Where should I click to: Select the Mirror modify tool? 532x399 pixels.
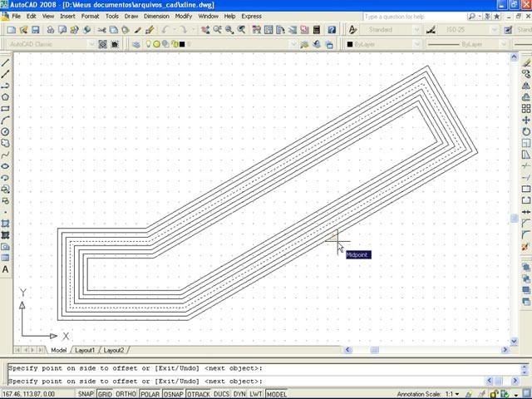click(526, 86)
